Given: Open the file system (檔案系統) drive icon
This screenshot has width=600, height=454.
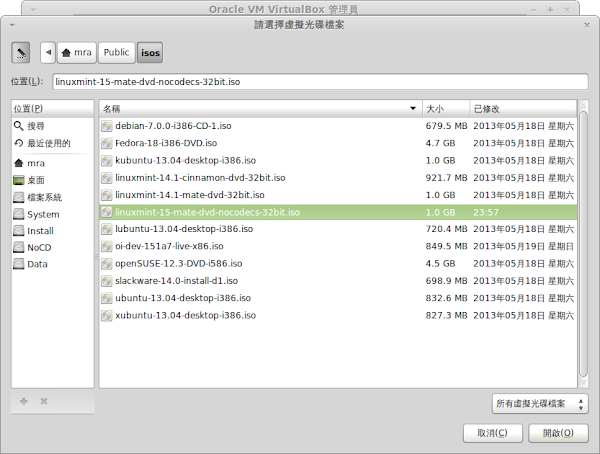Looking at the screenshot, I should pos(18,197).
